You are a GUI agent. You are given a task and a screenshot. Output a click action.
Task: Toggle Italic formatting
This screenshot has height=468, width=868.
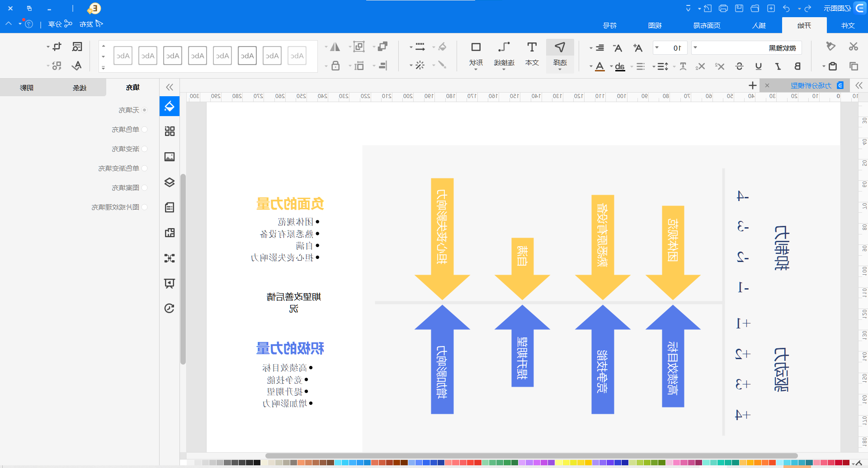(x=778, y=66)
